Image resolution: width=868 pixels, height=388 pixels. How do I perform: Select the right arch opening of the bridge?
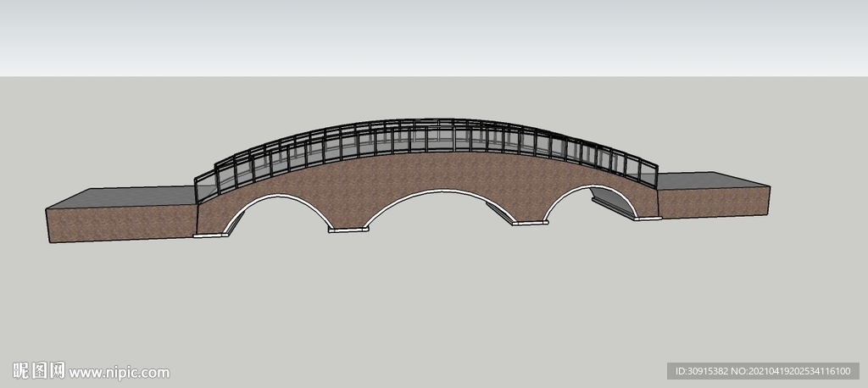[591, 203]
